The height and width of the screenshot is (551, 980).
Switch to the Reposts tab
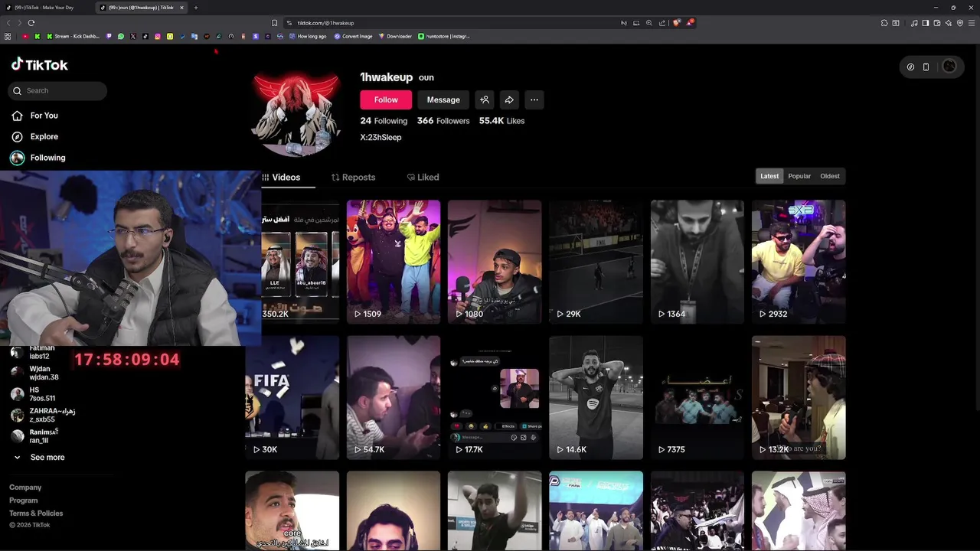353,177
